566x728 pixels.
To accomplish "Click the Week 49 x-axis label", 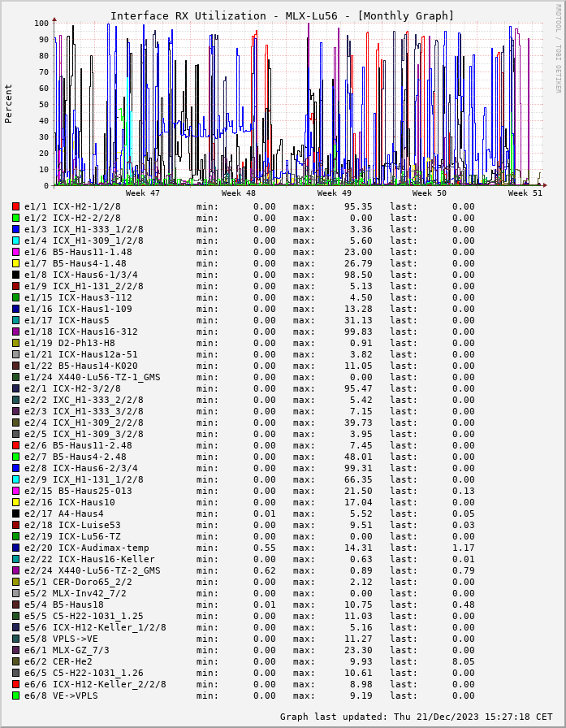I will [335, 193].
